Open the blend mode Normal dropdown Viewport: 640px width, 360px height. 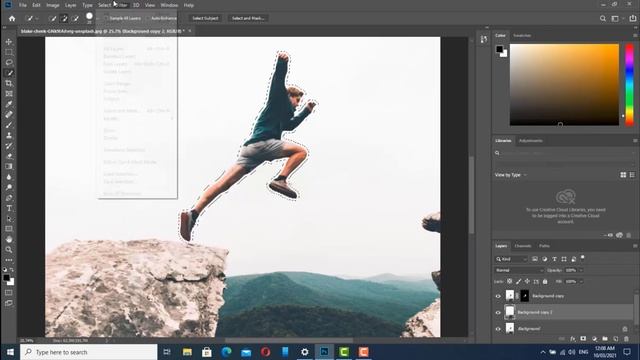pos(519,270)
